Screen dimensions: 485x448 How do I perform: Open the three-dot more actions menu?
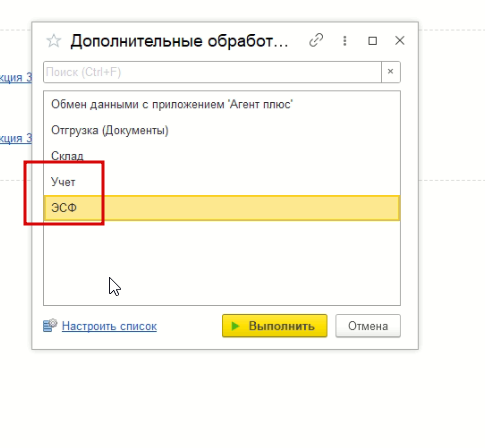pos(345,41)
